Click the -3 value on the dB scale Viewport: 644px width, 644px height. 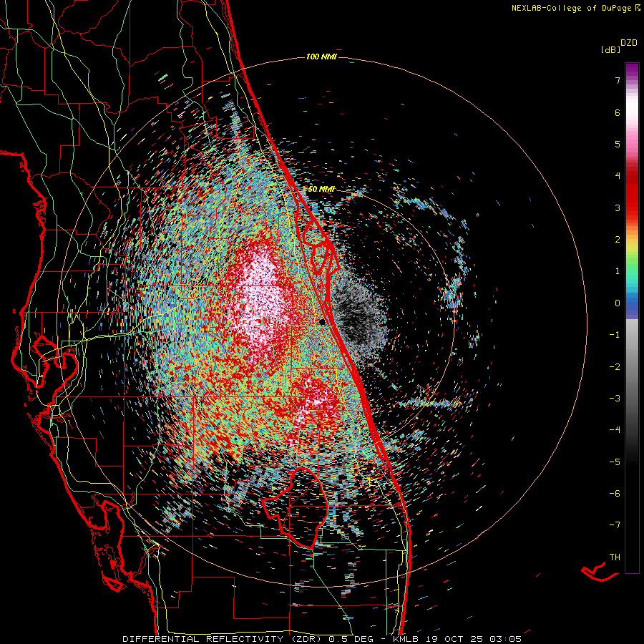pyautogui.click(x=615, y=399)
